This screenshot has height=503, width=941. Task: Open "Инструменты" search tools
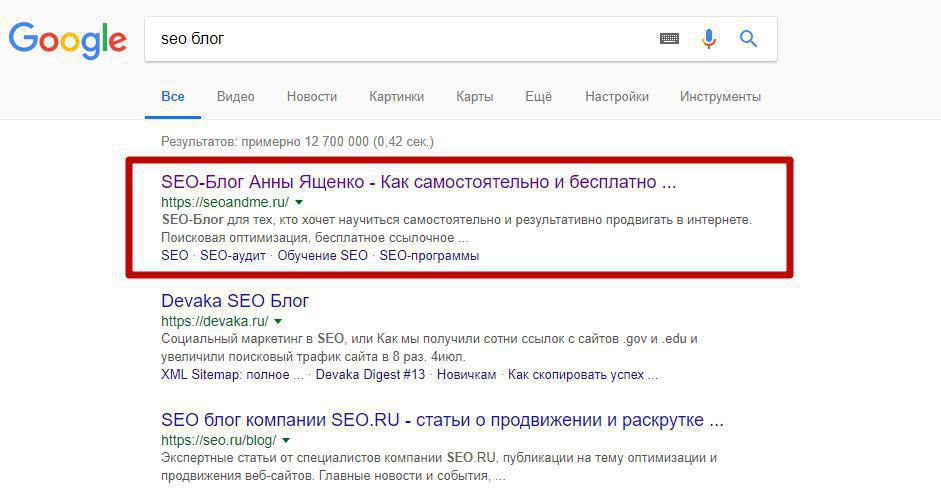tap(720, 97)
